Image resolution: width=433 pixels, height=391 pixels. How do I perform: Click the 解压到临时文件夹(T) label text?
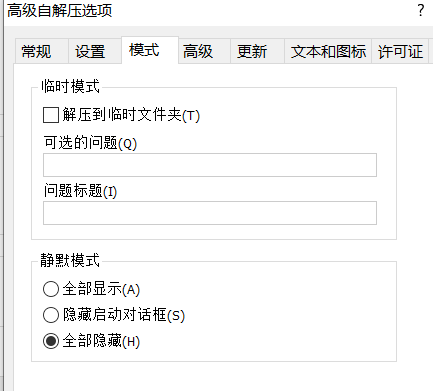(131, 115)
